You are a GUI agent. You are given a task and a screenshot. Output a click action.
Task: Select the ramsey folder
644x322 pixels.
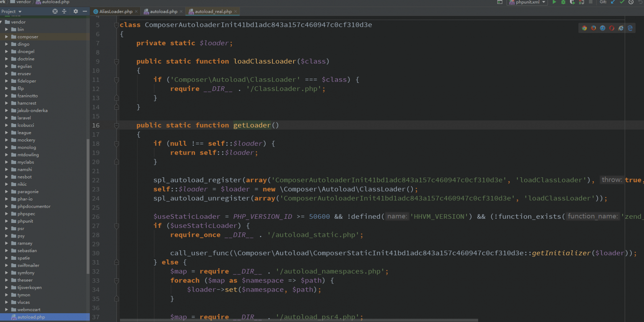pyautogui.click(x=25, y=243)
